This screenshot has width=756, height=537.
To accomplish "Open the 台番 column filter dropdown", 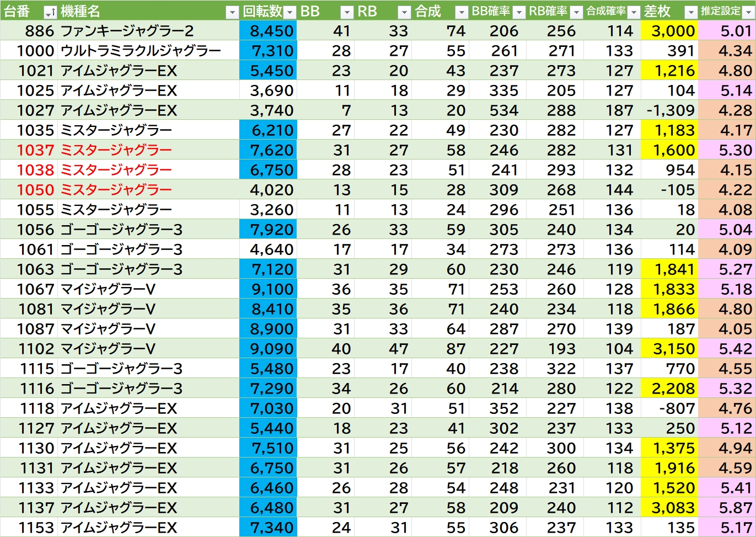I will pyautogui.click(x=50, y=12).
